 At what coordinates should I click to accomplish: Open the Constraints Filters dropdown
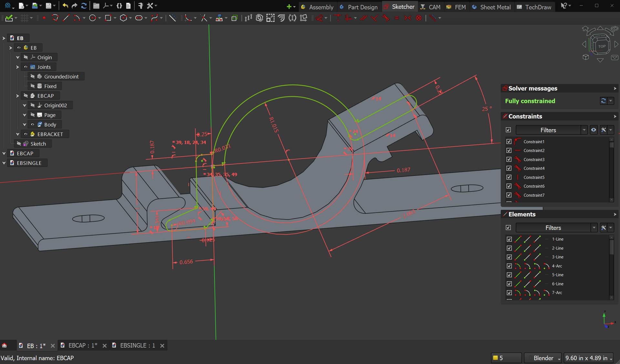[x=584, y=130]
